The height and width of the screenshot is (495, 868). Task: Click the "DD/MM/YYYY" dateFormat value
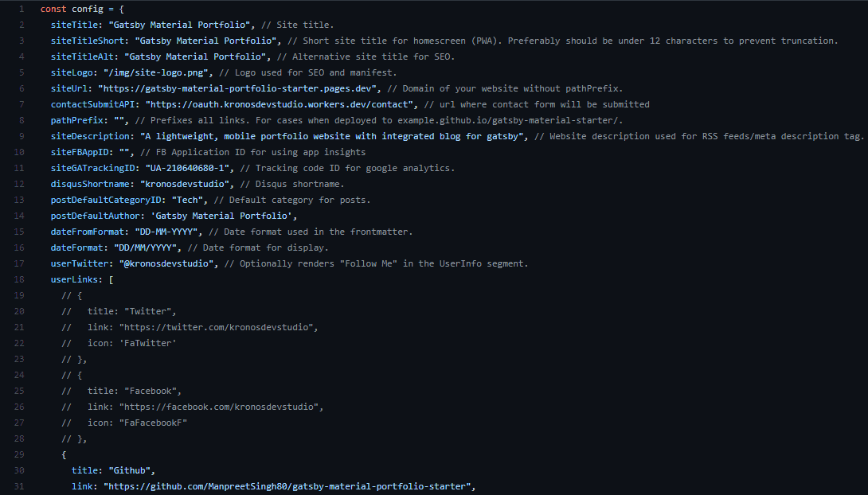(149, 247)
